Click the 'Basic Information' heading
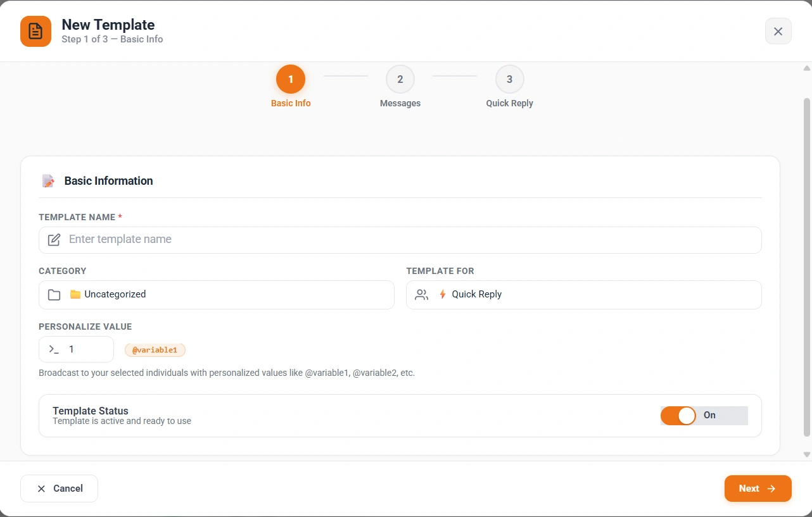812x517 pixels. (x=109, y=181)
